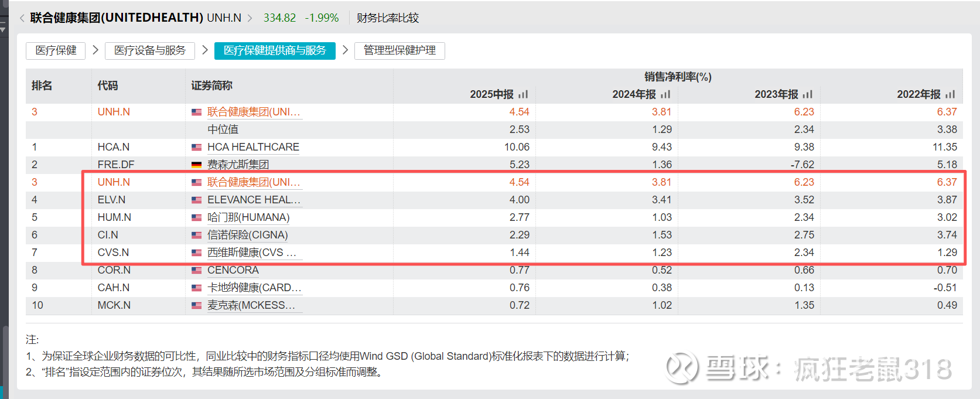The image size is (980, 399).
Task: Click 费森尤斯's -7.62 value for 2023年报
Action: click(x=802, y=165)
